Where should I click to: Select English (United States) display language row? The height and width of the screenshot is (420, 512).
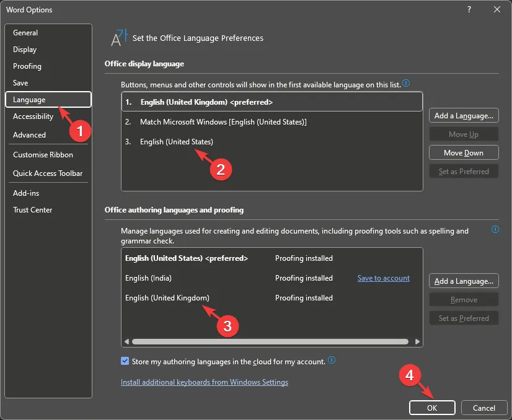click(x=272, y=142)
